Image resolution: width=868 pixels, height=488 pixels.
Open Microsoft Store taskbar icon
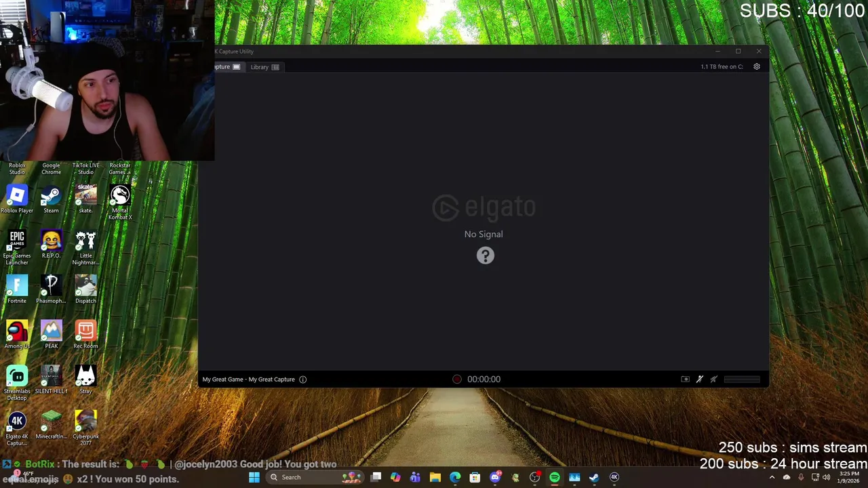tap(475, 477)
